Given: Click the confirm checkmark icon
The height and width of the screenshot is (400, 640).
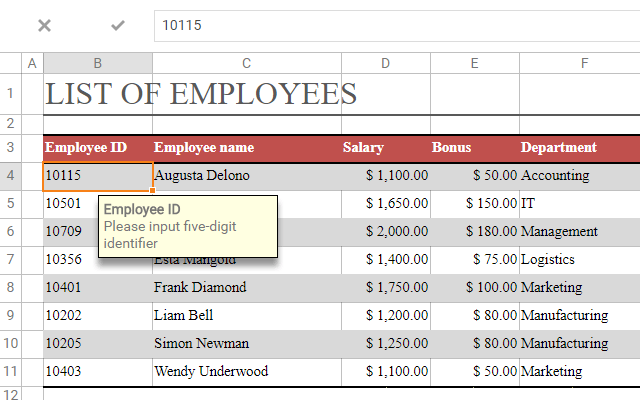Looking at the screenshot, I should pyautogui.click(x=118, y=25).
